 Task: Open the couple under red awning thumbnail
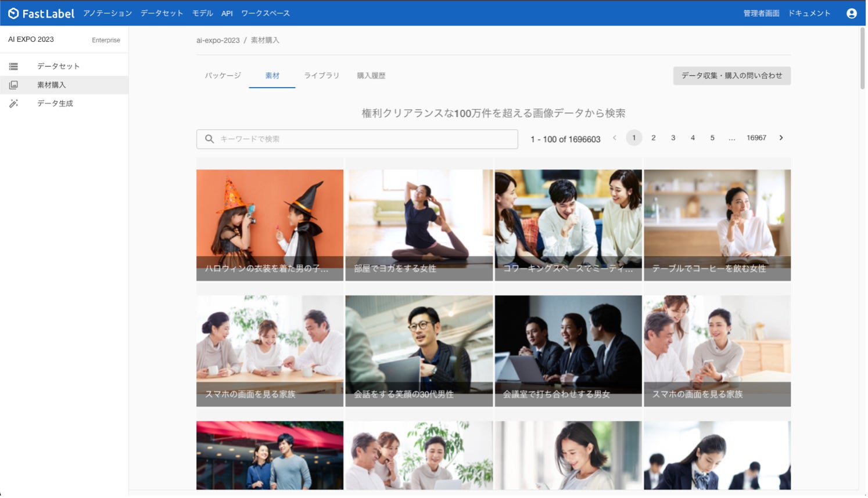pyautogui.click(x=270, y=456)
